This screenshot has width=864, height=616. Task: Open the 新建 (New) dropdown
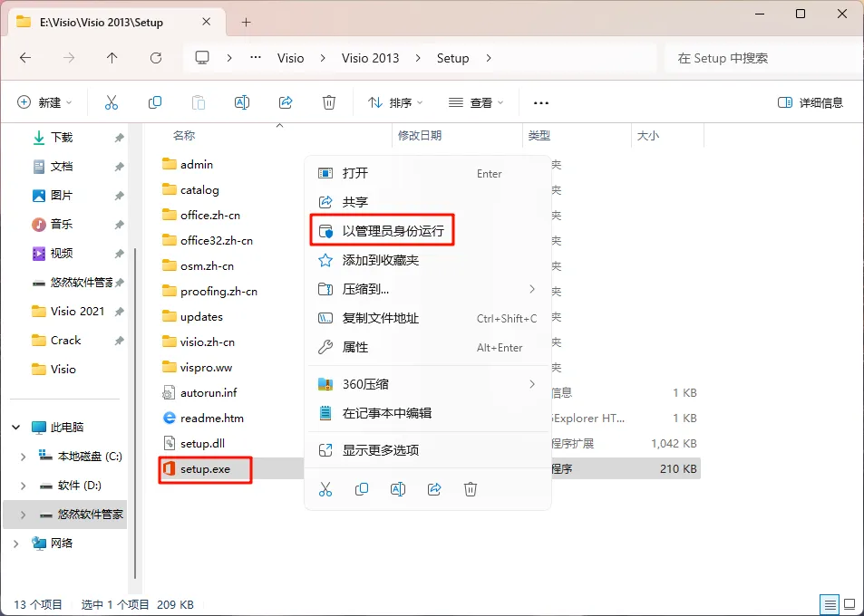pyautogui.click(x=44, y=102)
